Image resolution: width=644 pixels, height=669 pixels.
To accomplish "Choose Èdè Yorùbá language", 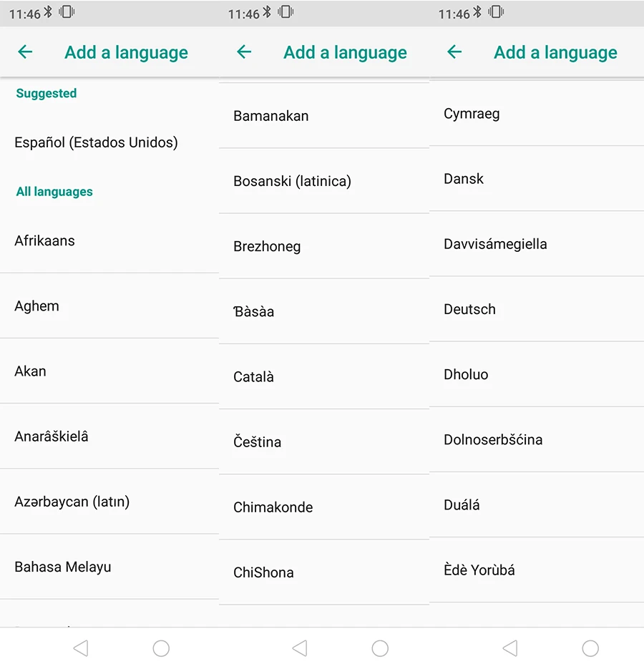I will coord(537,570).
